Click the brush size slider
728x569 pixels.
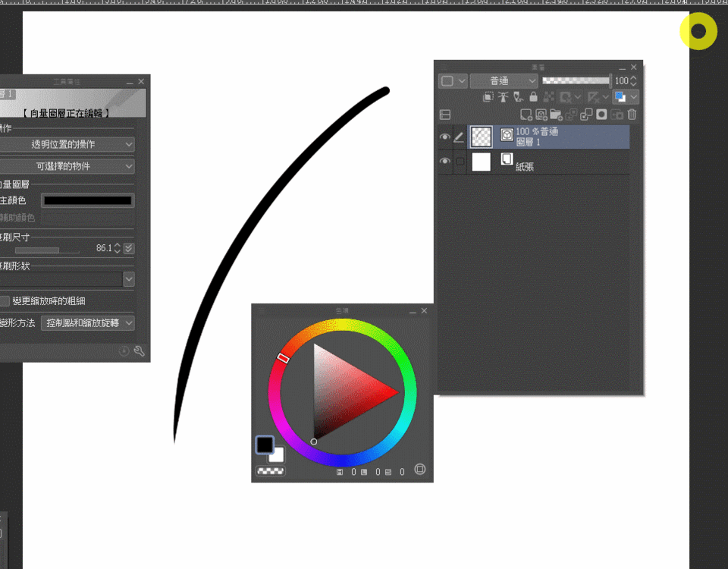click(x=47, y=250)
